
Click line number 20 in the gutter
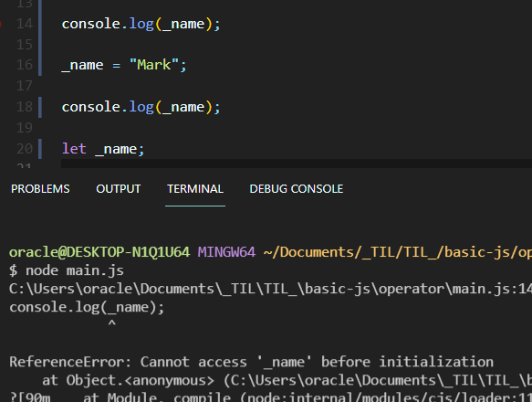(25, 149)
